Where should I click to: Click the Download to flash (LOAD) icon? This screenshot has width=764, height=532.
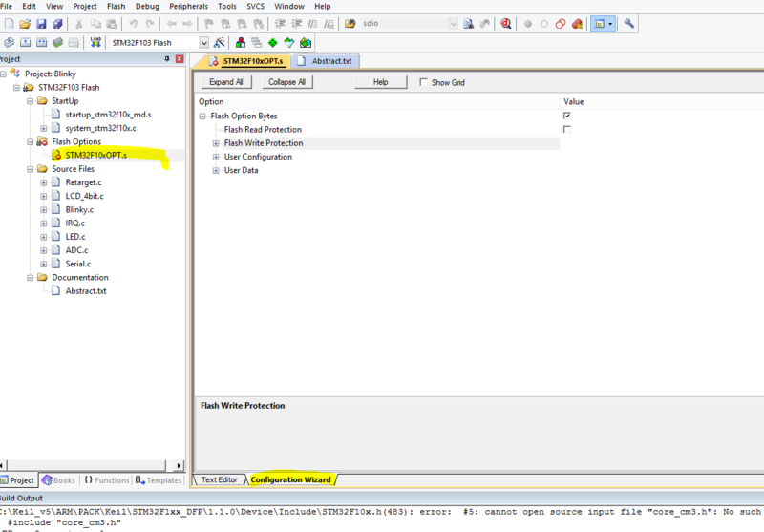(96, 42)
